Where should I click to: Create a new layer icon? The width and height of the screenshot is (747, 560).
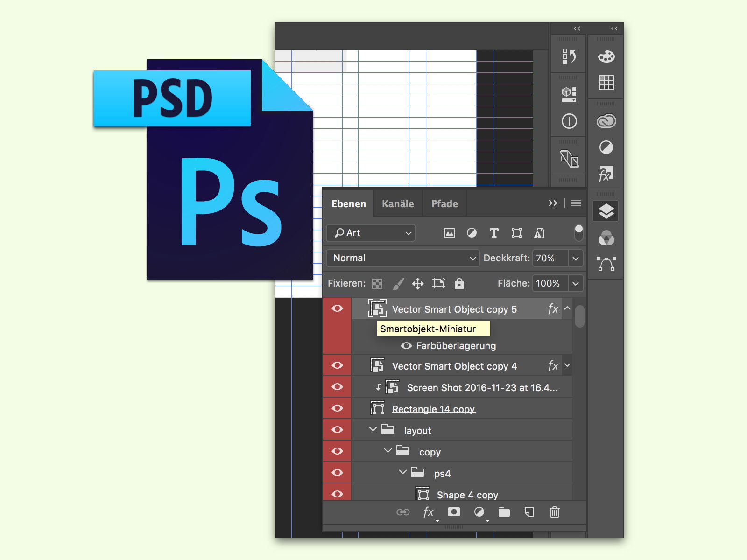(529, 512)
